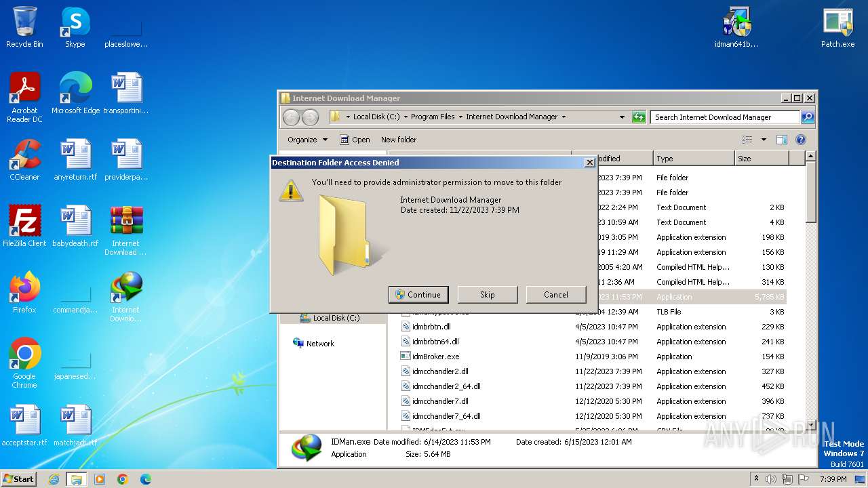Click Continue in the Access Denied dialog
The height and width of the screenshot is (488, 868).
pos(419,295)
